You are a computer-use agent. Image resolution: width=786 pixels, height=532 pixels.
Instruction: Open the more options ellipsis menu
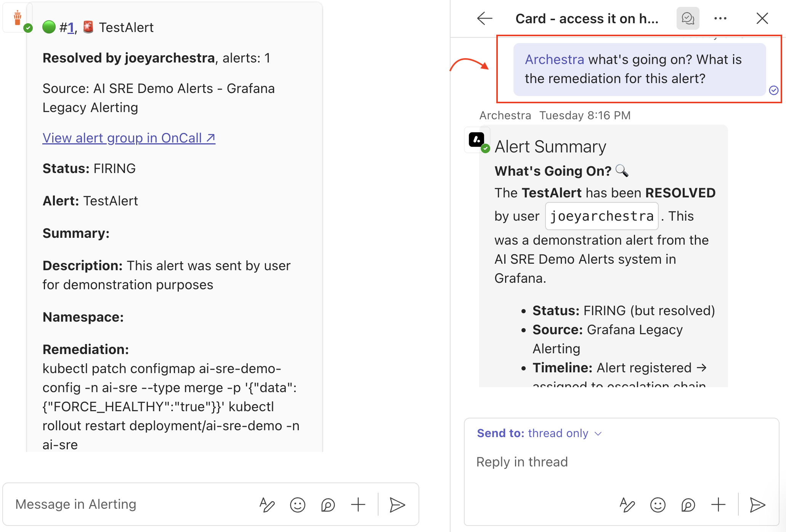click(x=720, y=18)
